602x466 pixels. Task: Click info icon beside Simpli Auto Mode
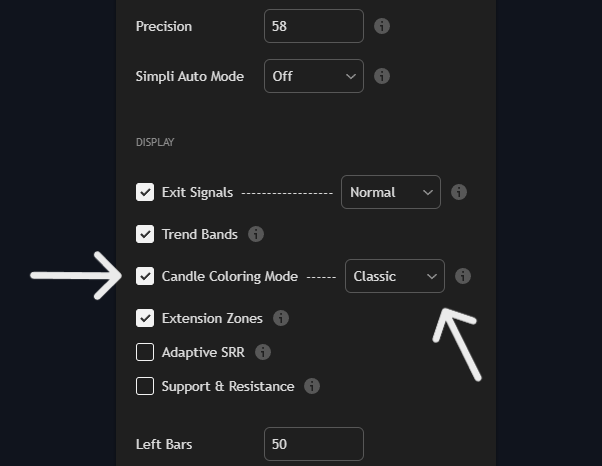coord(382,76)
